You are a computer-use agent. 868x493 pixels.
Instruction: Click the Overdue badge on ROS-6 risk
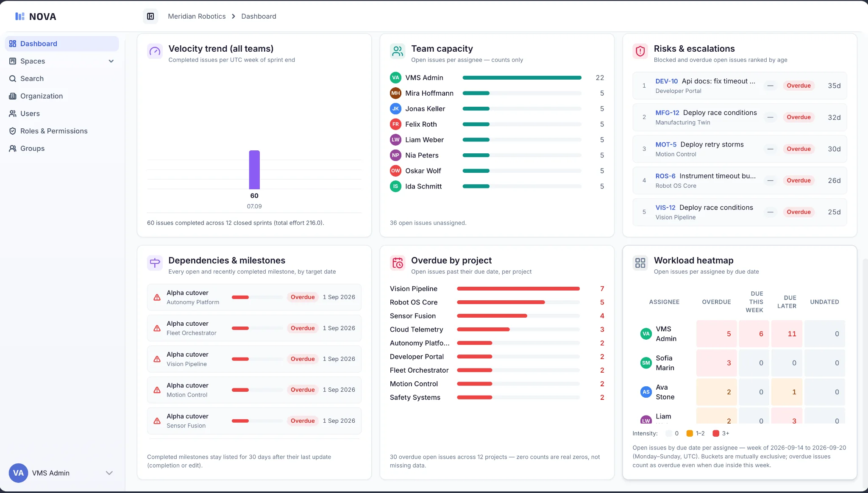(x=798, y=180)
